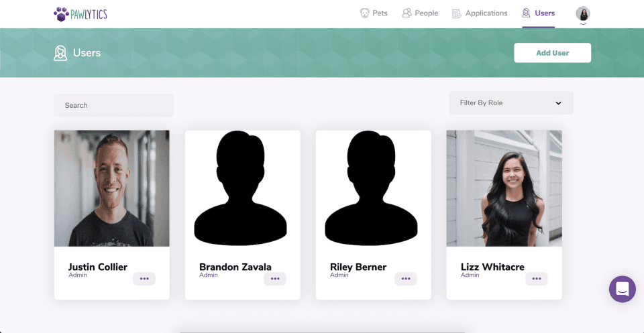The image size is (644, 333).
Task: Click Brandon Zavala's placeholder silhouette image
Action: (x=242, y=188)
